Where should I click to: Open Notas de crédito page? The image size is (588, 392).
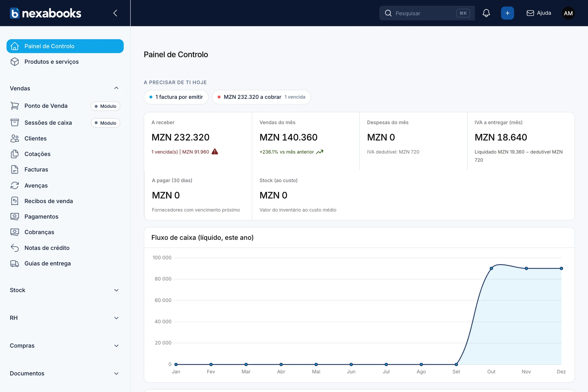coord(65,248)
